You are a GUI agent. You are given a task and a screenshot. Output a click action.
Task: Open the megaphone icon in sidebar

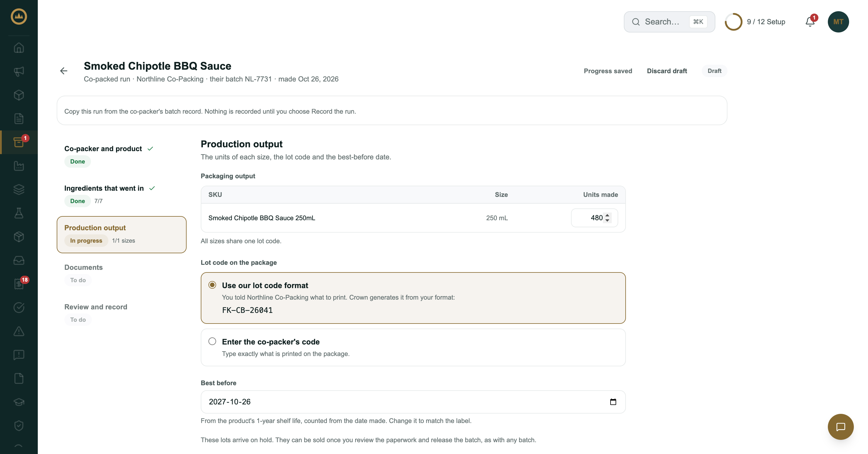point(19,71)
